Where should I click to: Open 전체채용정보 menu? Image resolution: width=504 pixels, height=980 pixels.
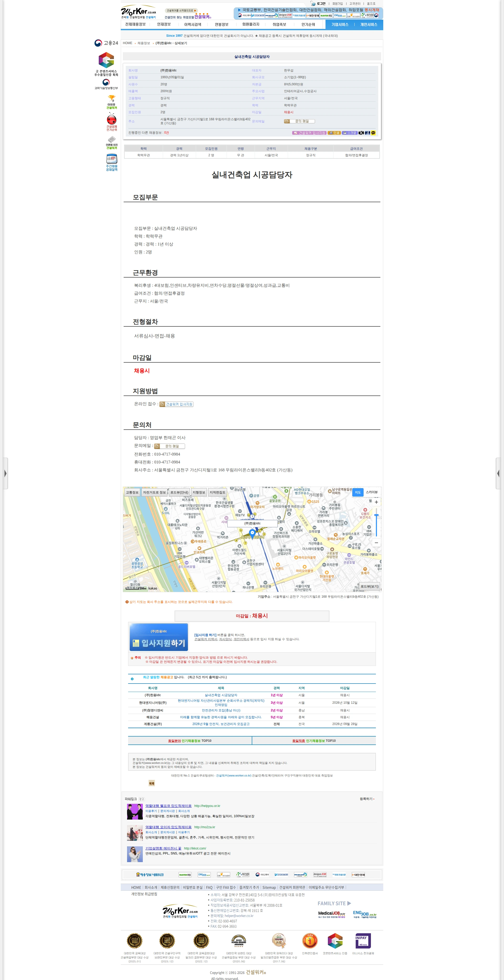[135, 24]
